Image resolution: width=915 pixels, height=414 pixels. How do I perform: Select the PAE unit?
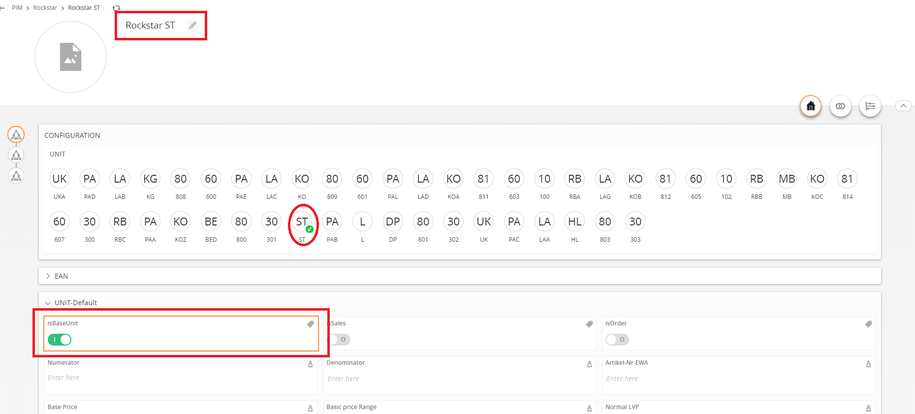[x=241, y=178]
